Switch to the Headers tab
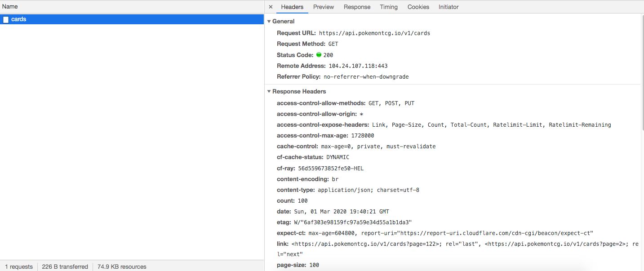The width and height of the screenshot is (644, 271). [292, 7]
